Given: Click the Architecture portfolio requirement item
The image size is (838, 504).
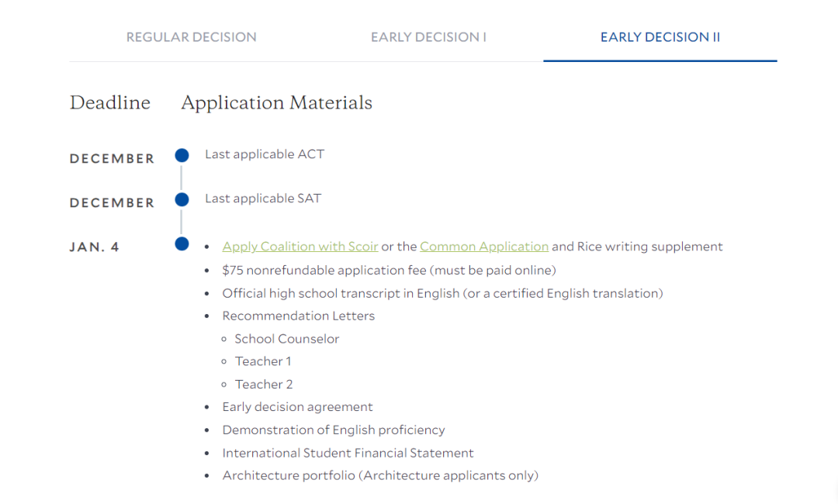Looking at the screenshot, I should pos(380,475).
